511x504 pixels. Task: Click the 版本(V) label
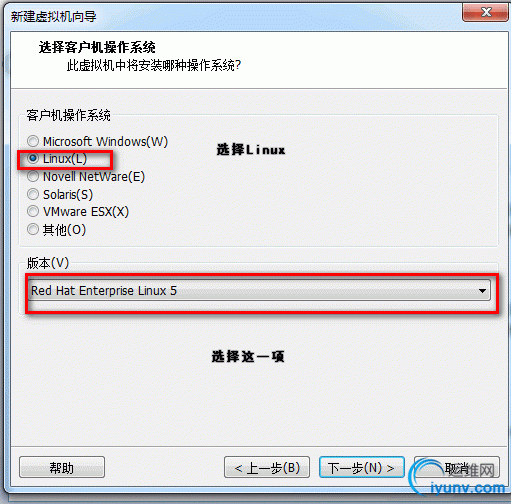[48, 263]
